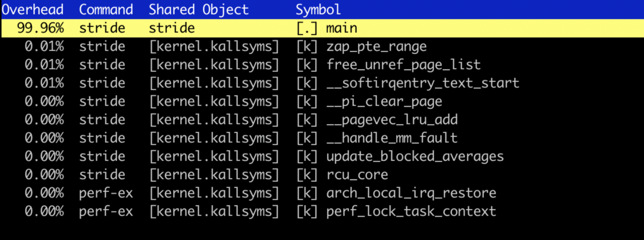Click the Overhead column header
The image size is (644, 240).
[x=32, y=10]
